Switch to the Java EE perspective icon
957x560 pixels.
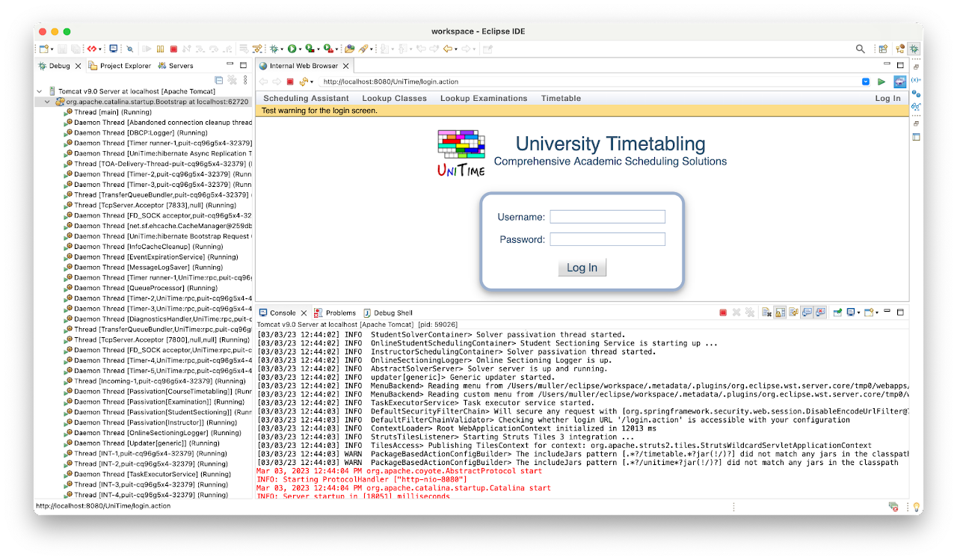(899, 49)
